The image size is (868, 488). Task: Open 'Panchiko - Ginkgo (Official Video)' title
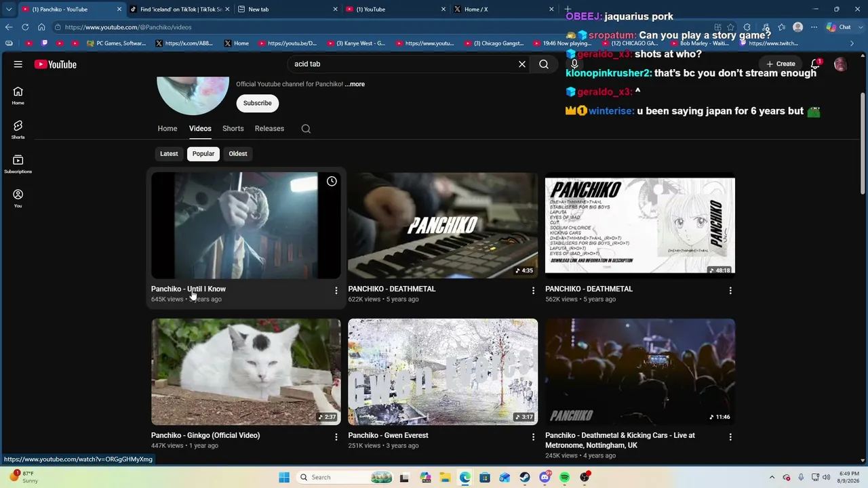tap(205, 436)
